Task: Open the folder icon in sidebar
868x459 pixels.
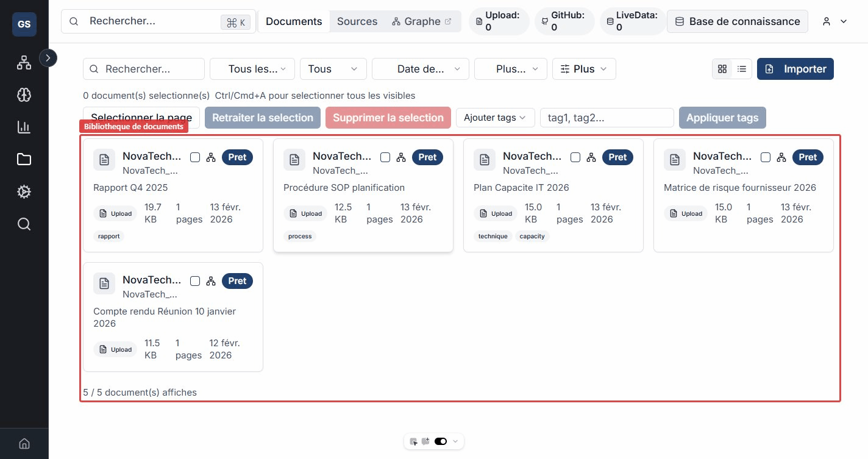Action: [24, 159]
